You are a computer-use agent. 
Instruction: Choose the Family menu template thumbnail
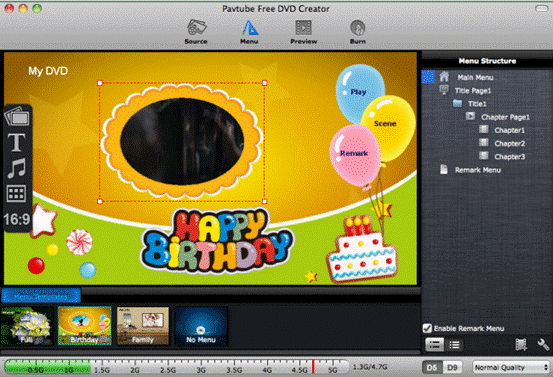click(143, 326)
